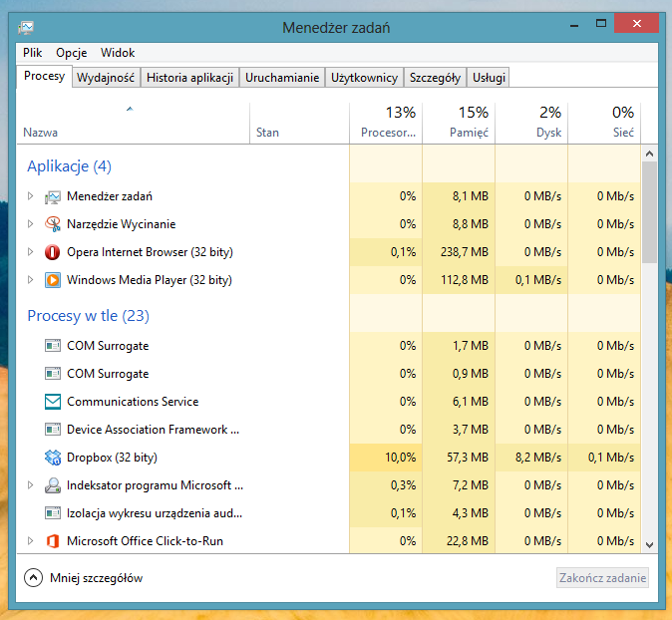
Task: Open the Widok menu
Action: [118, 53]
